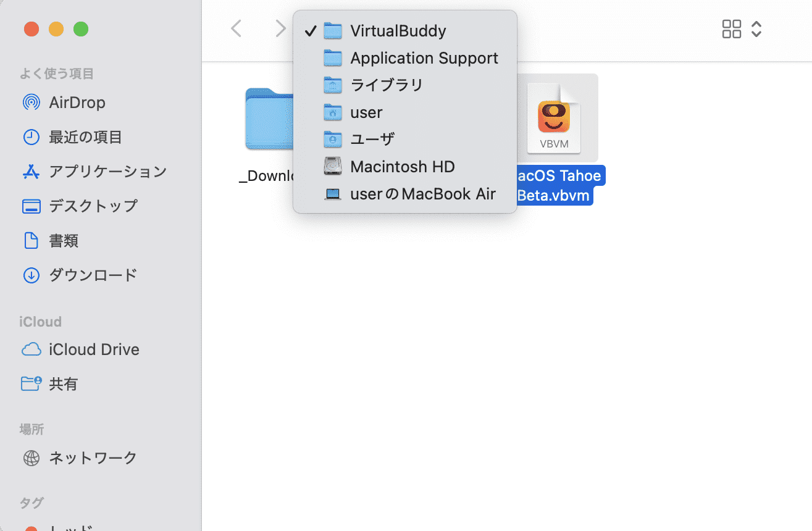Click the ユーザ folder icon in path menu
Screen dimensions: 812x531
pyautogui.click(x=333, y=140)
